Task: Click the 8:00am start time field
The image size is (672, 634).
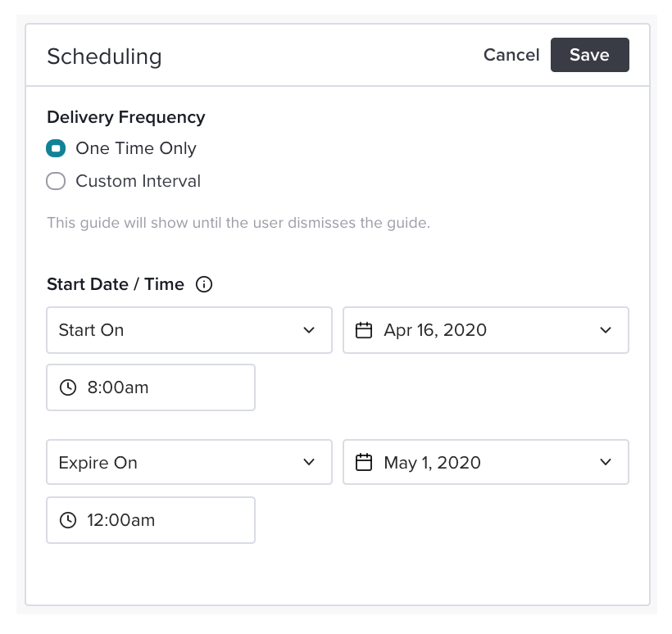Action: 151,387
